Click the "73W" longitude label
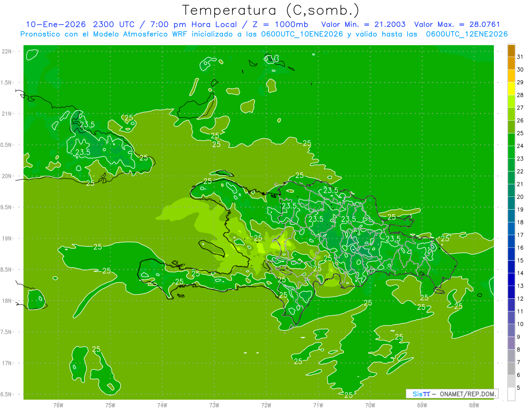This screenshot has height=411, width=532. tap(214, 405)
